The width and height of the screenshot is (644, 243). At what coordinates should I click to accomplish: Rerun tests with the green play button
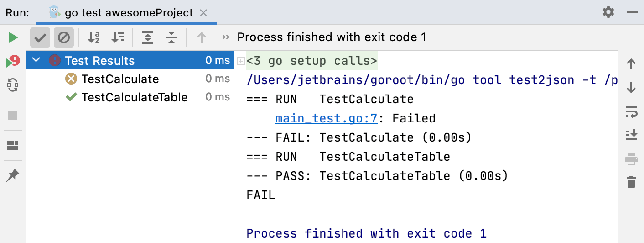13,37
